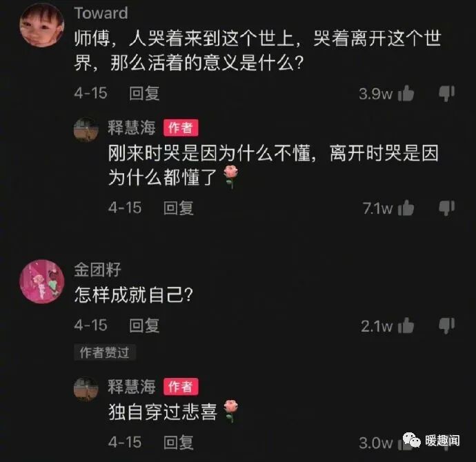This screenshot has height=462, width=476.
Task: Open Toward's profile avatar
Action: pos(42,26)
